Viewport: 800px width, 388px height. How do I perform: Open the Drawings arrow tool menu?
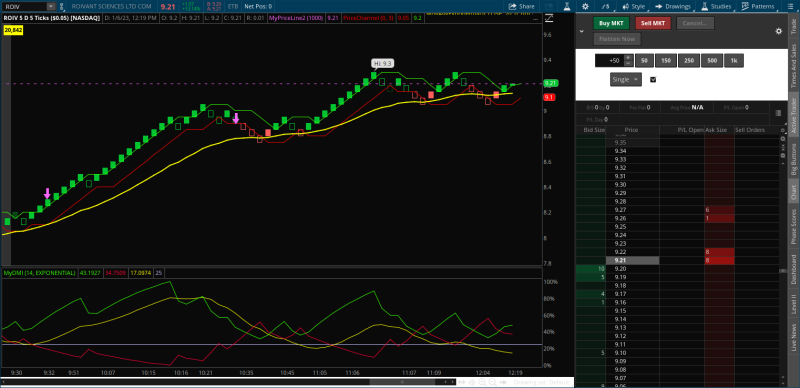[x=673, y=7]
